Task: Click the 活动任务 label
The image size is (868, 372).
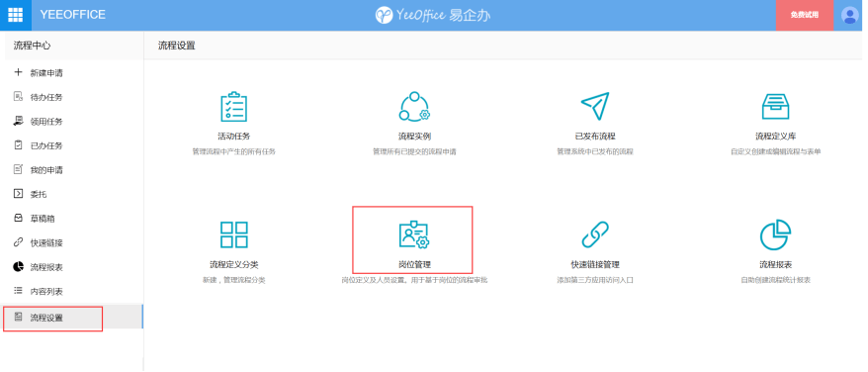Action: [x=233, y=137]
